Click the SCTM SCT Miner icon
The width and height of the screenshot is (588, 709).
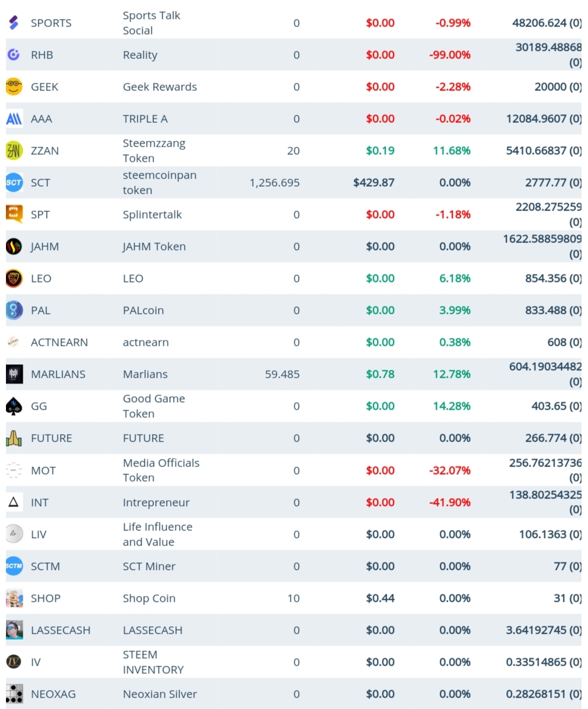click(14, 566)
